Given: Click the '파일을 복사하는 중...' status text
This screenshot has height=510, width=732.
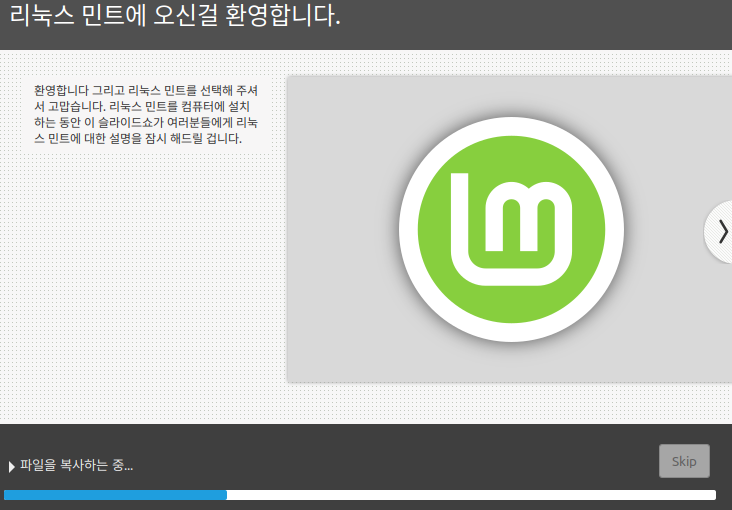Looking at the screenshot, I should [x=77, y=465].
